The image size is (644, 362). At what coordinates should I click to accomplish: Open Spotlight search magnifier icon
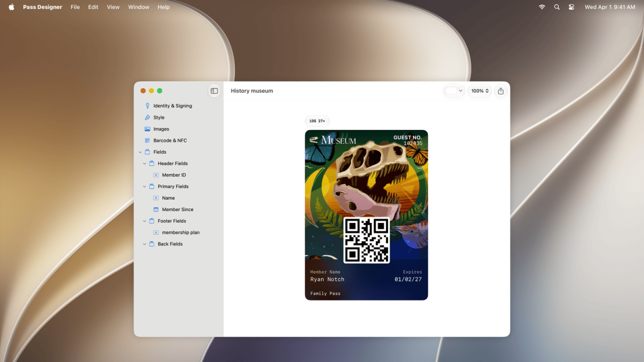coord(557,7)
